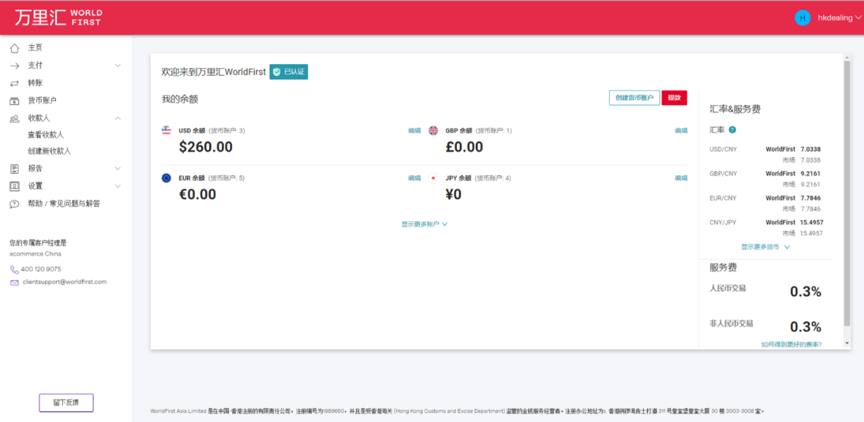Screen dimensions: 864x422
Task: Open 查看收款人 in the sidebar
Action: click(45, 134)
